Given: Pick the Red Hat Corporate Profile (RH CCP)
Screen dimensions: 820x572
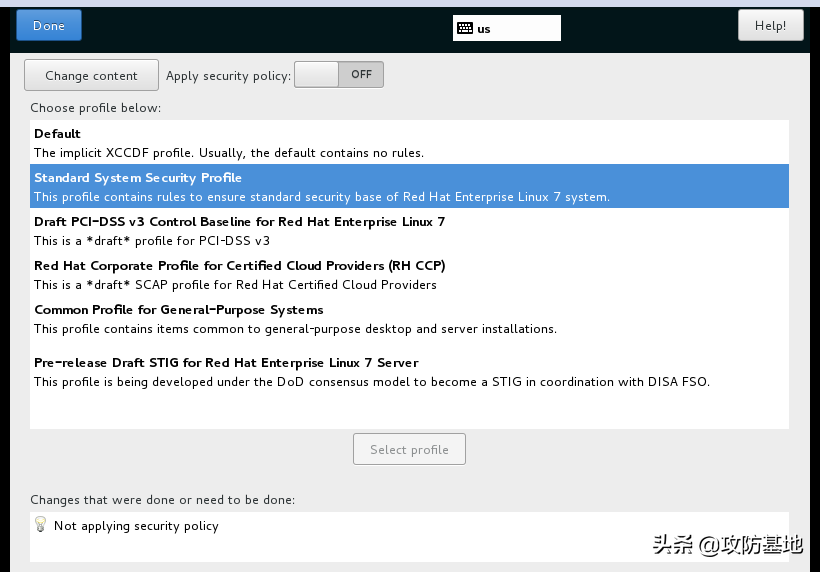Looking at the screenshot, I should point(239,266).
